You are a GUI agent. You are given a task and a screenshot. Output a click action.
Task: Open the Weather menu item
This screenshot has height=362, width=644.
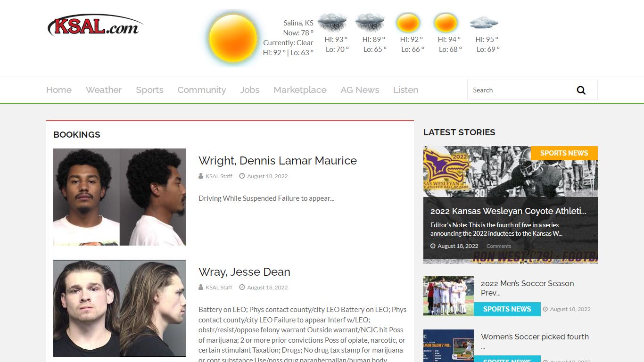coord(104,90)
